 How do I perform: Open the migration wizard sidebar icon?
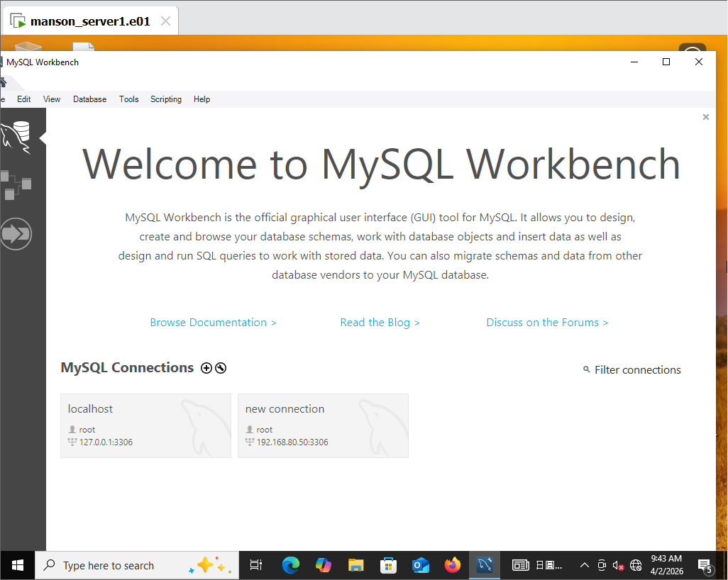tap(16, 233)
